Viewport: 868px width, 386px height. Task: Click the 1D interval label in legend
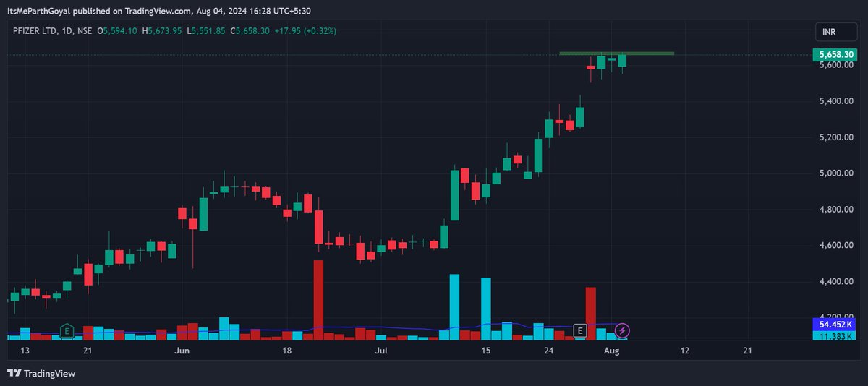[65, 31]
